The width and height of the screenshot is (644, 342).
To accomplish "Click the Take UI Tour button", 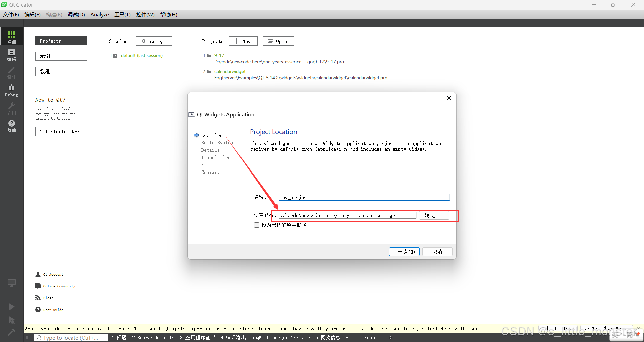I will point(558,328).
